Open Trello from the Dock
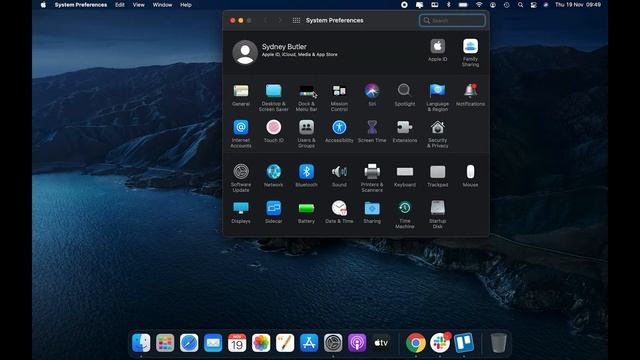Viewport: 640px width, 360px height. click(464, 343)
